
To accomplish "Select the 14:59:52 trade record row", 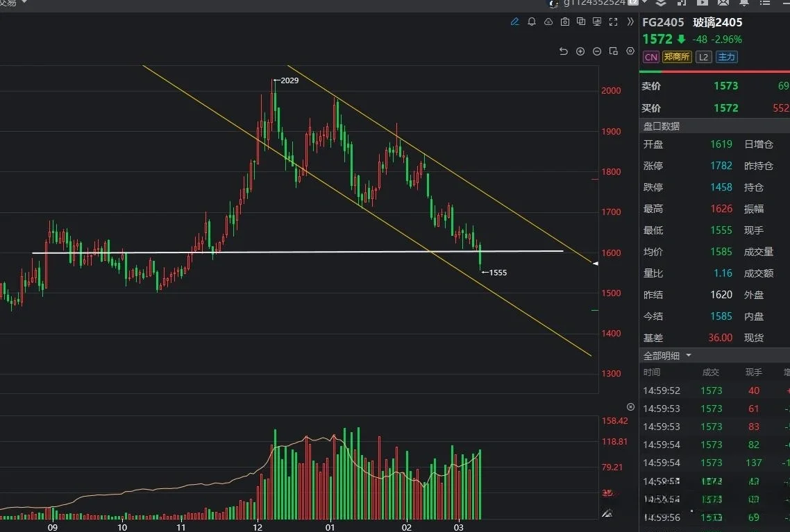I will tap(694, 391).
